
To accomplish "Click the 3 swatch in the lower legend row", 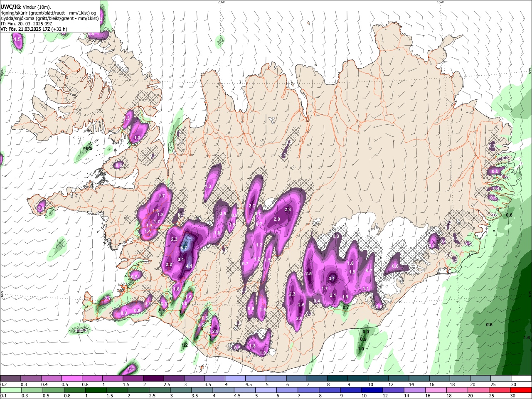I will [x=181, y=390].
